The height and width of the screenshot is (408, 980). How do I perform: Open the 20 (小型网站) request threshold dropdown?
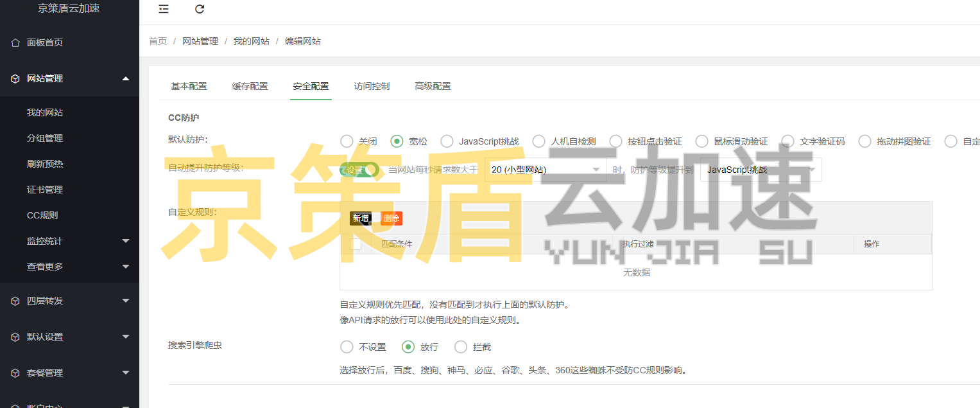546,169
